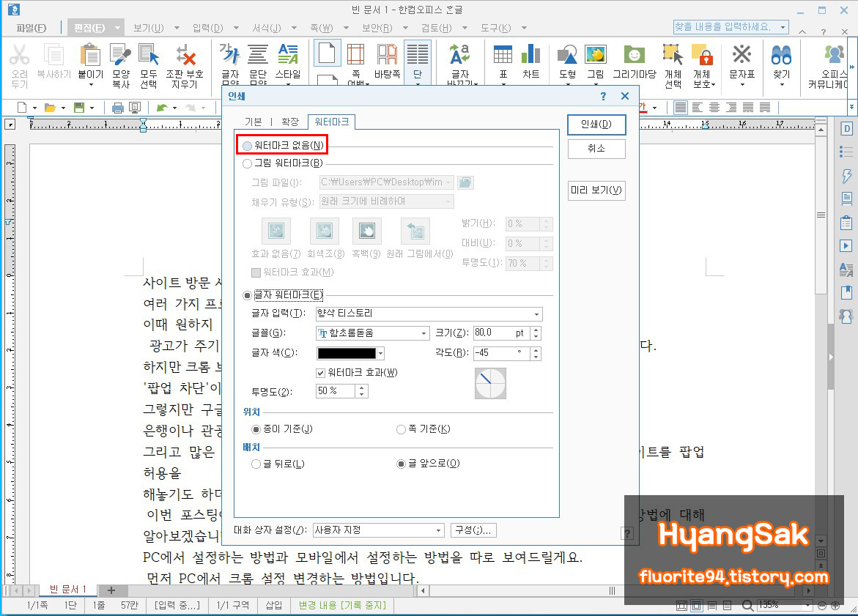Click the 개체 보호 object protect icon
The image size is (858, 616).
tap(703, 55)
